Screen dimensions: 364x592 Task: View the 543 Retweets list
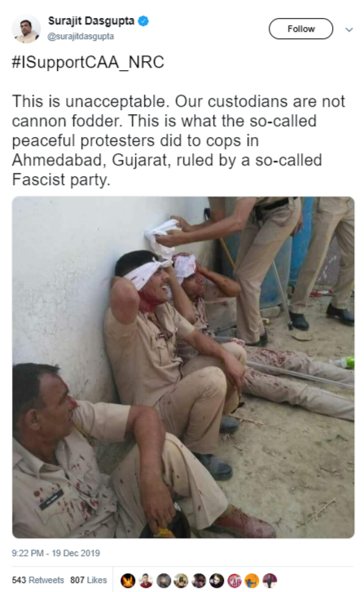(x=37, y=580)
